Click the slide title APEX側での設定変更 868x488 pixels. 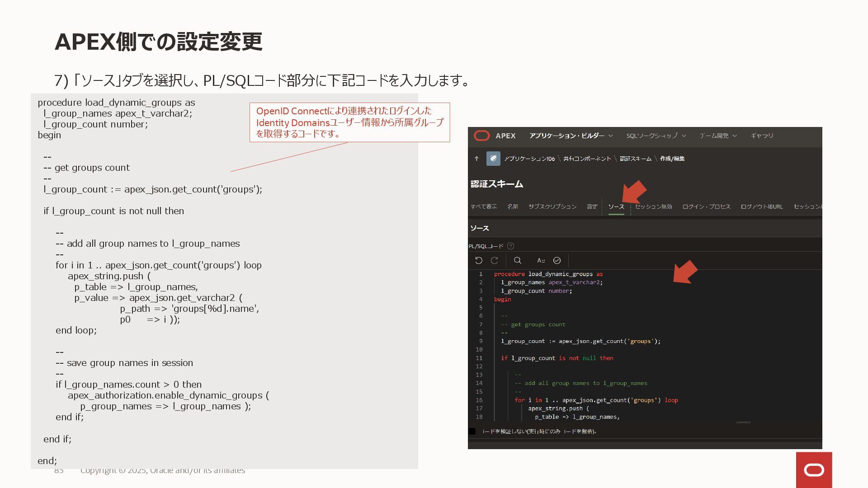point(158,42)
